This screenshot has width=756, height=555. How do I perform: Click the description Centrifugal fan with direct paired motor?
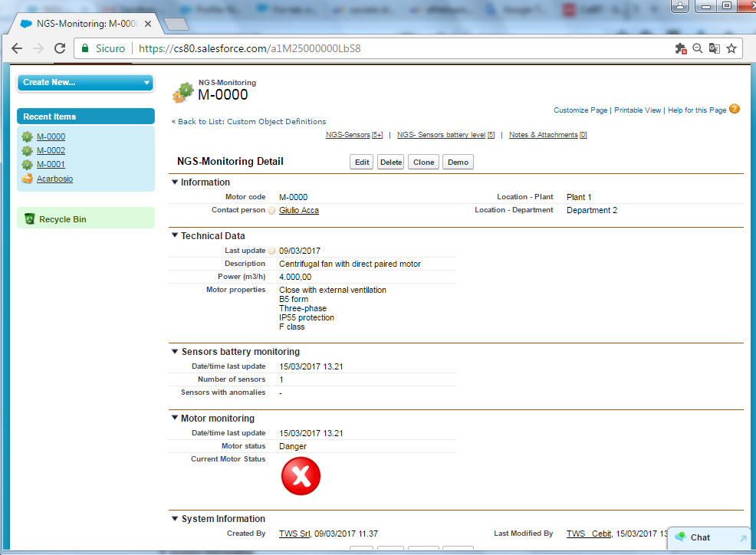[350, 264]
